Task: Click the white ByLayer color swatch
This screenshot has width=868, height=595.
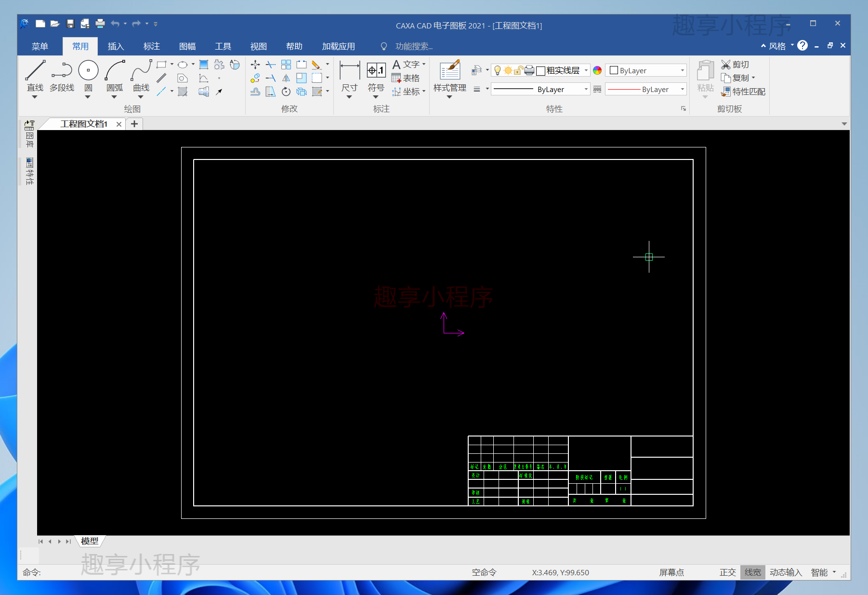Action: pos(614,70)
